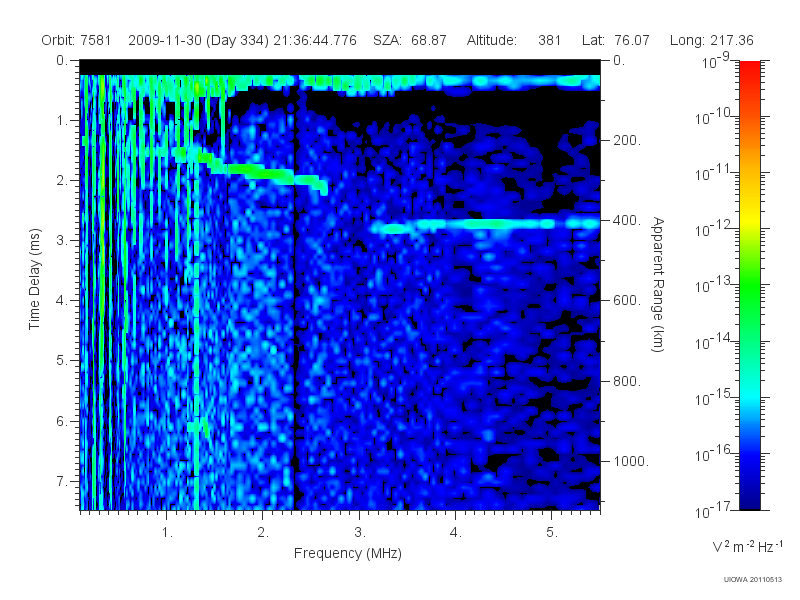This screenshot has width=800, height=600.
Task: Click the color bar unit label V² m⁻² Hz⁻¹
Action: [x=748, y=546]
